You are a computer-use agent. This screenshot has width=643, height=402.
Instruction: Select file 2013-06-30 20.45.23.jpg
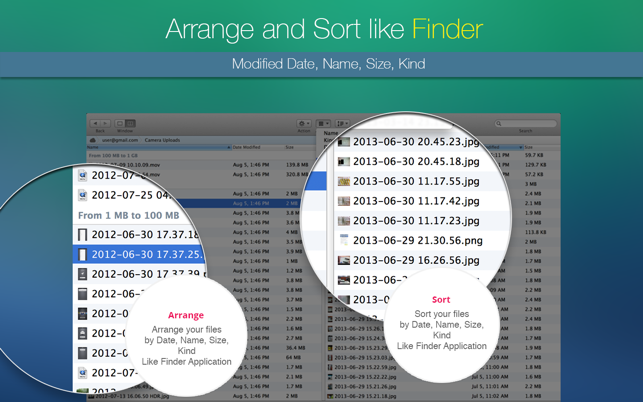(x=416, y=142)
